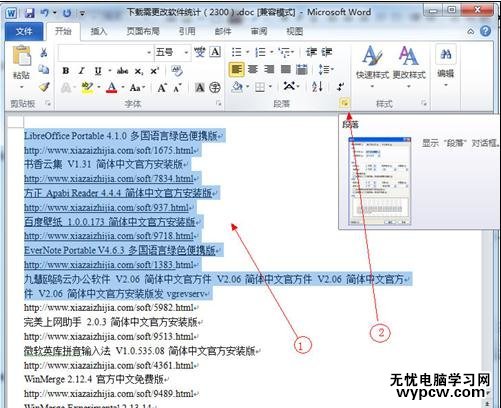Image resolution: width=501 pixels, height=408 pixels.
Task: Open font color dropdown arrow
Action: click(x=123, y=88)
